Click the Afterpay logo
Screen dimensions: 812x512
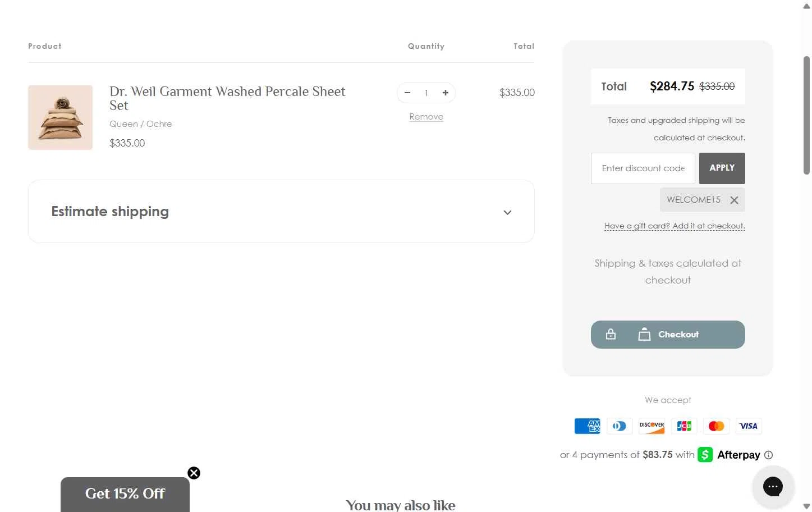click(729, 455)
